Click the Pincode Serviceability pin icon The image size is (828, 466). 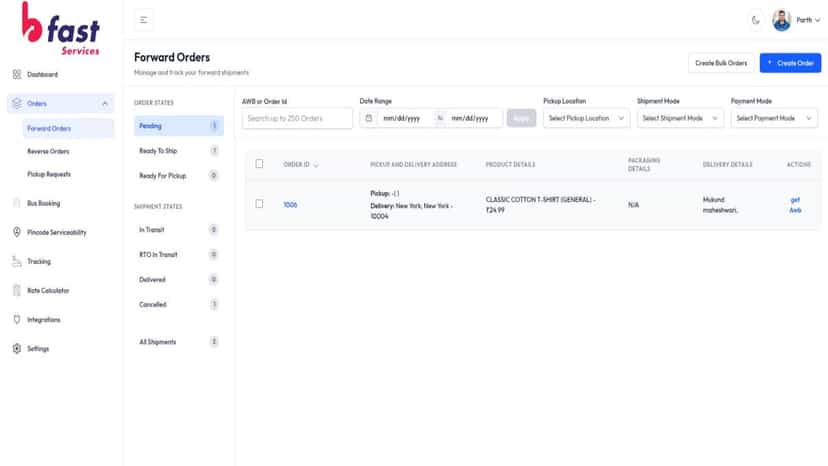tap(17, 232)
